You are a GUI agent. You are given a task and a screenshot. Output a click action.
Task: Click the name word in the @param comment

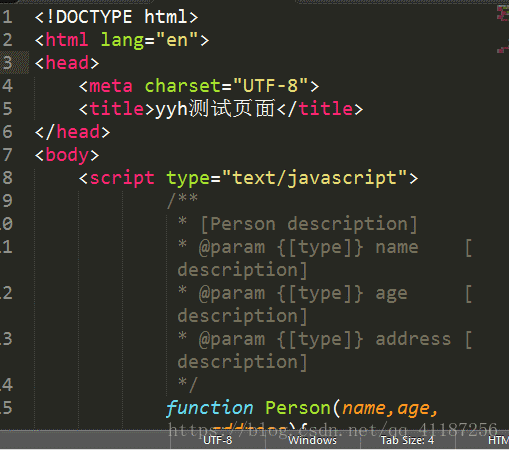coord(397,247)
